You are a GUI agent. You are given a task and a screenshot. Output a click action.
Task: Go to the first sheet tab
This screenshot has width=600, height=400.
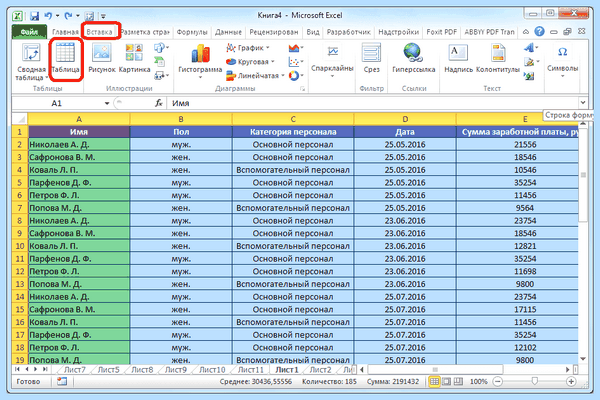coord(17,369)
